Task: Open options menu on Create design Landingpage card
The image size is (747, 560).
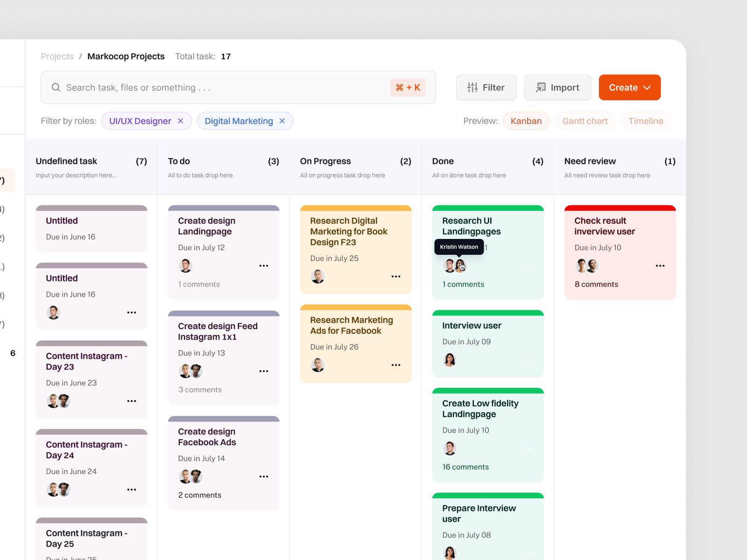Action: tap(264, 266)
